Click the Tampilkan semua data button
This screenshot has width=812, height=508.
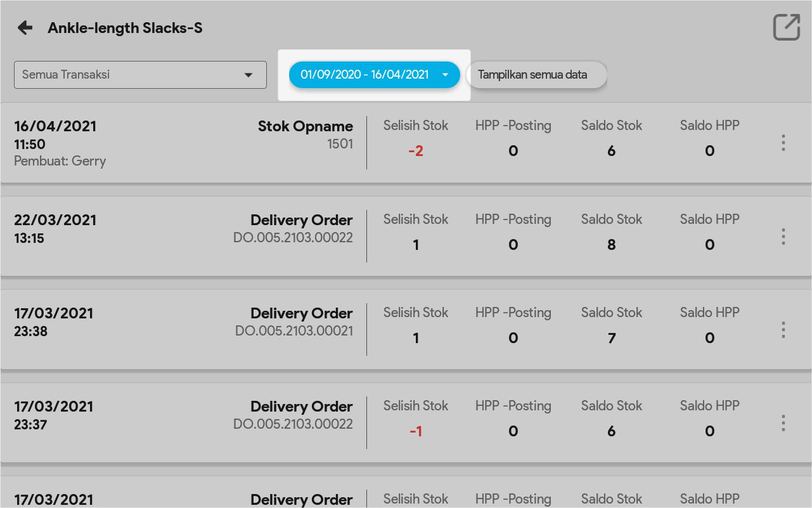tap(536, 75)
